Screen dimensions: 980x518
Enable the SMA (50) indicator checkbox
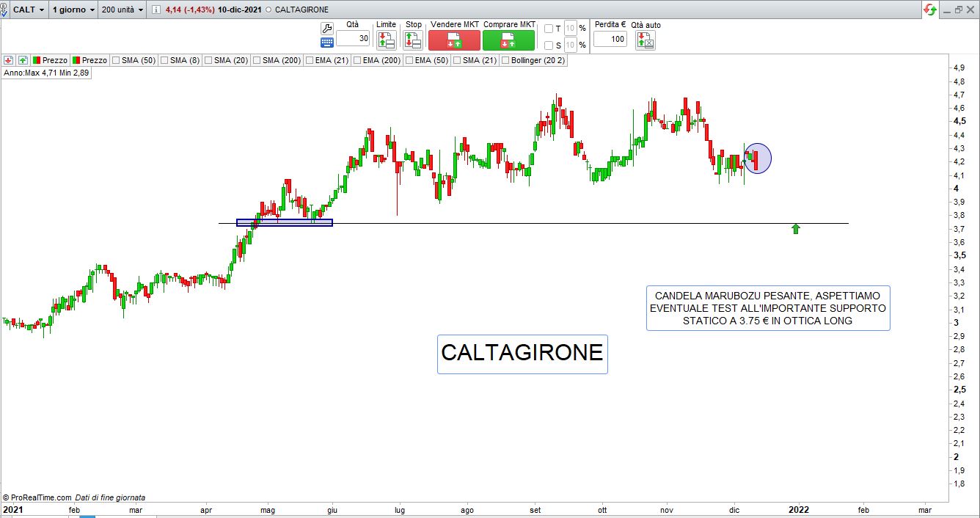116,60
